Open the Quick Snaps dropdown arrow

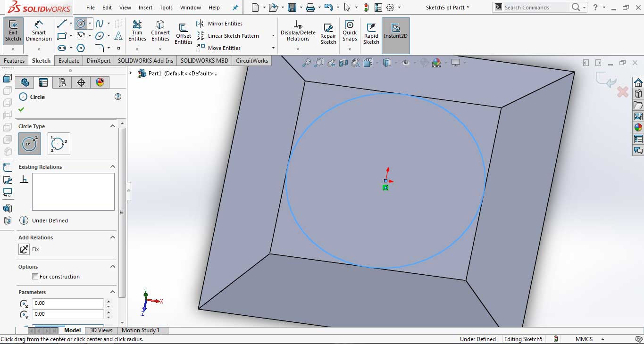[x=350, y=48]
